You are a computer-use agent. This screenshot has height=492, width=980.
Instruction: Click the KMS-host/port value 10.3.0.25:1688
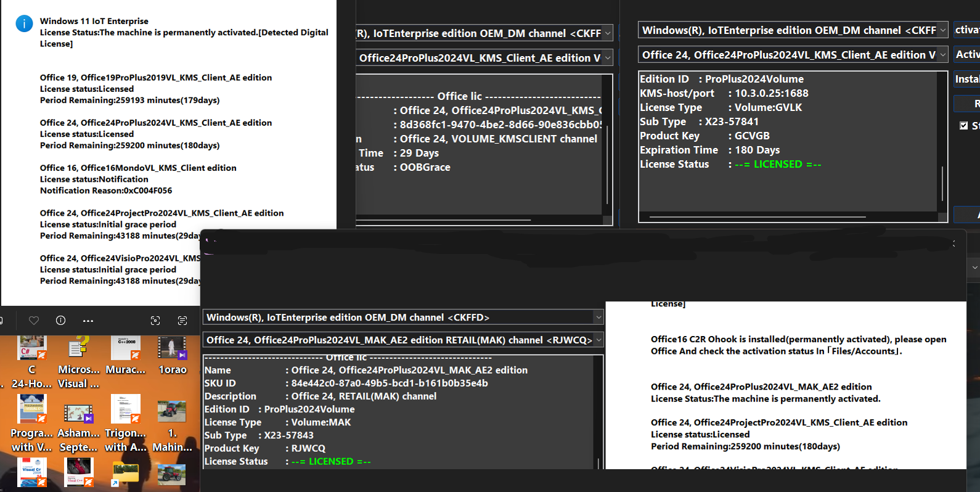click(771, 93)
